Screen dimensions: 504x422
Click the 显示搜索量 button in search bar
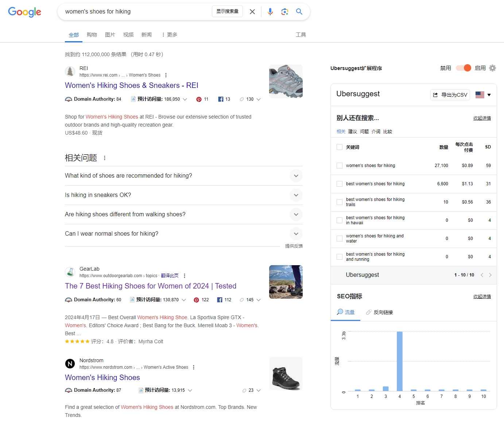click(227, 11)
